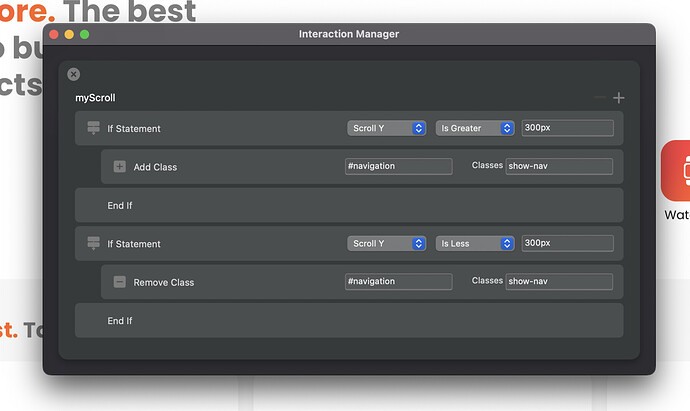Click the Add Class plus icon
Image resolution: width=690 pixels, height=411 pixels.
pos(120,166)
